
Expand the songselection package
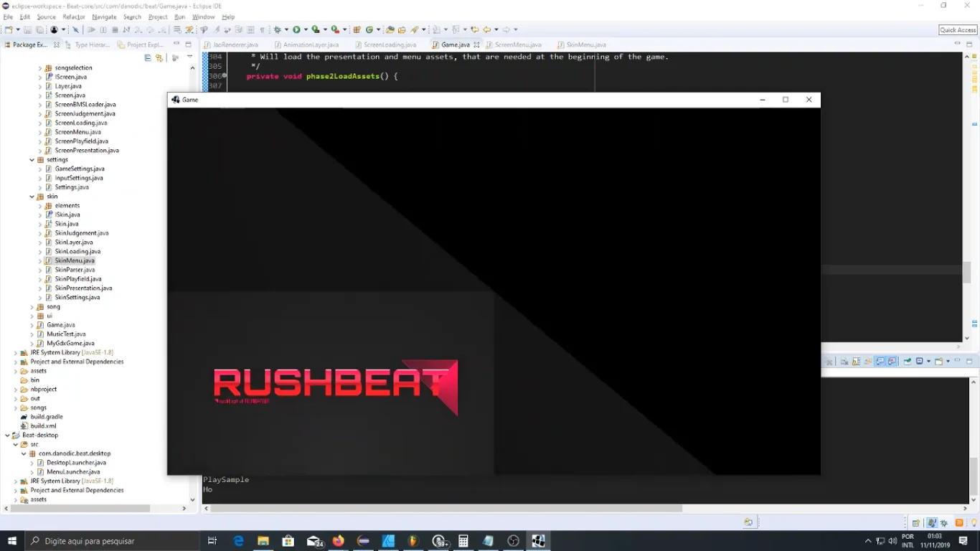coord(39,68)
